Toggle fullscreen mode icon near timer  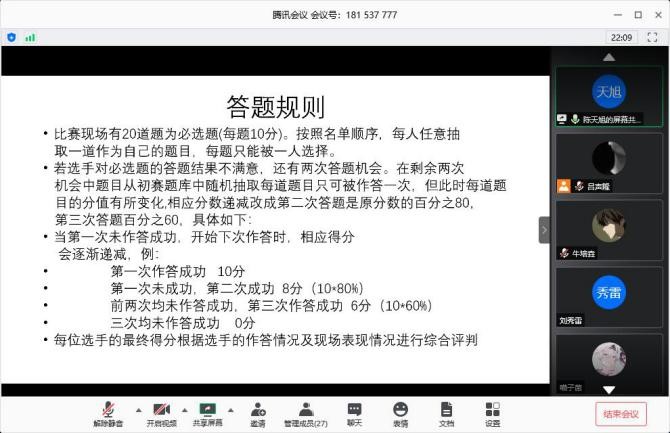653,37
